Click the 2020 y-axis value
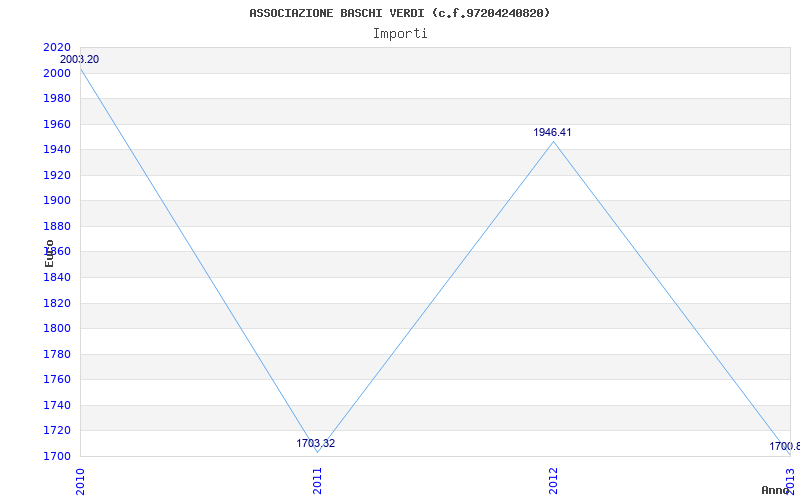The width and height of the screenshot is (800, 500). point(57,47)
